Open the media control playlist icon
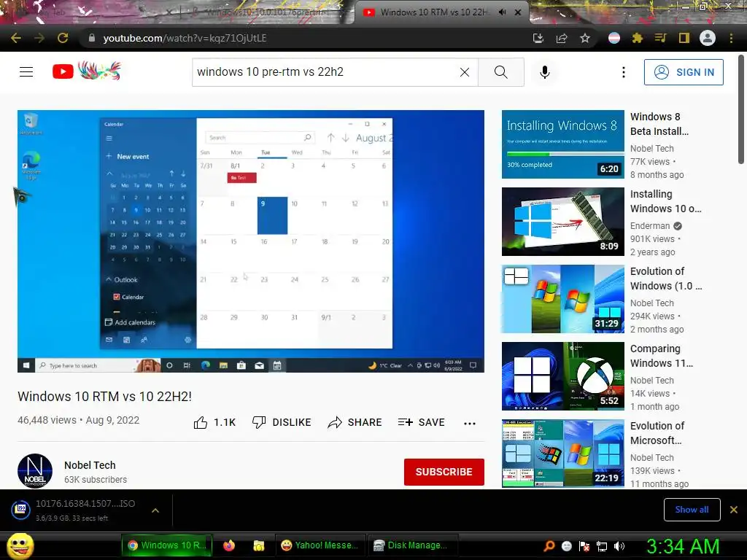 point(660,38)
